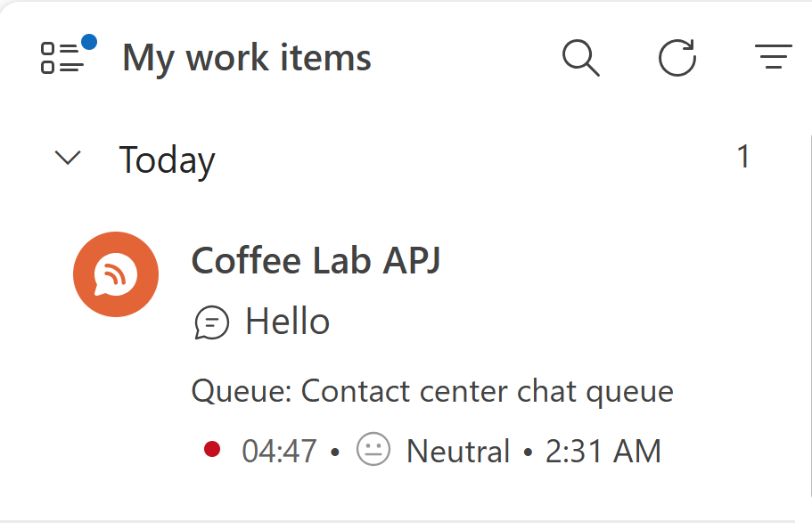
Task: Click the Contact center chat queue text
Action: click(432, 390)
